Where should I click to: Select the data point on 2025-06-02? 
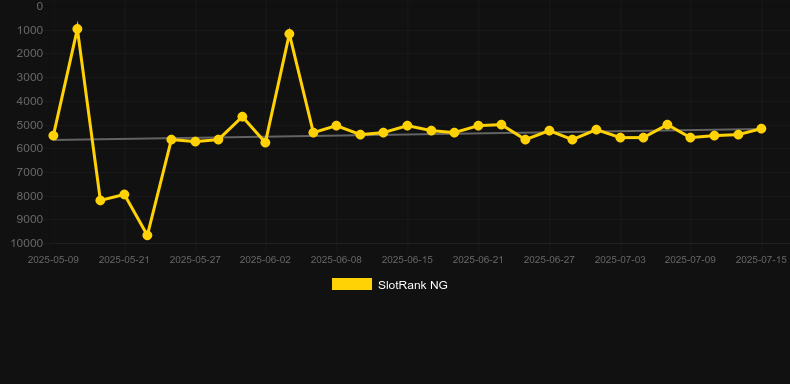pyautogui.click(x=265, y=143)
